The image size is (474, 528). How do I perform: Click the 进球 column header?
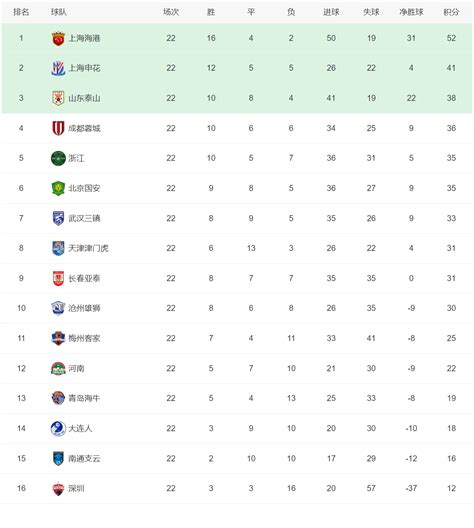click(331, 12)
